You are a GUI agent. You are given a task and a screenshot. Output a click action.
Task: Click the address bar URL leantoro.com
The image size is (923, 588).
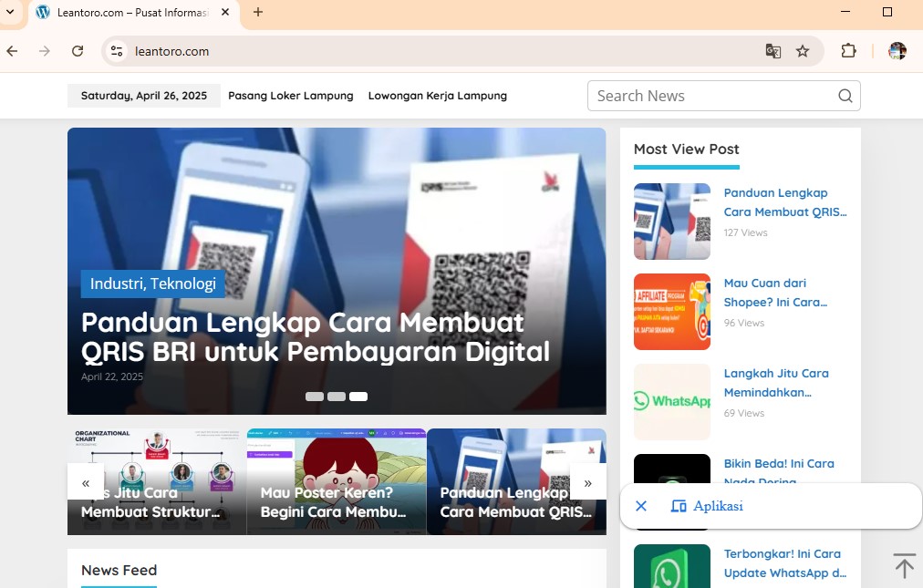click(171, 51)
